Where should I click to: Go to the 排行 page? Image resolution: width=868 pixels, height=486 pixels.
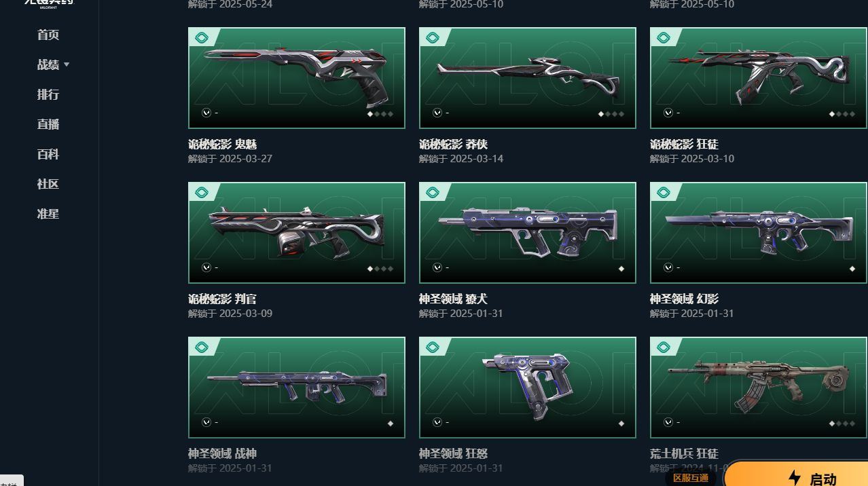click(48, 94)
